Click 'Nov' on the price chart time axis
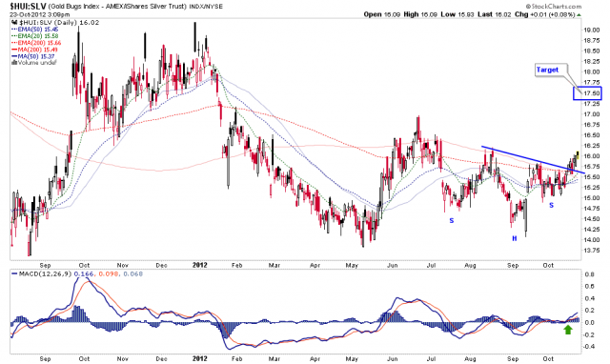The image size is (610, 364). (123, 265)
